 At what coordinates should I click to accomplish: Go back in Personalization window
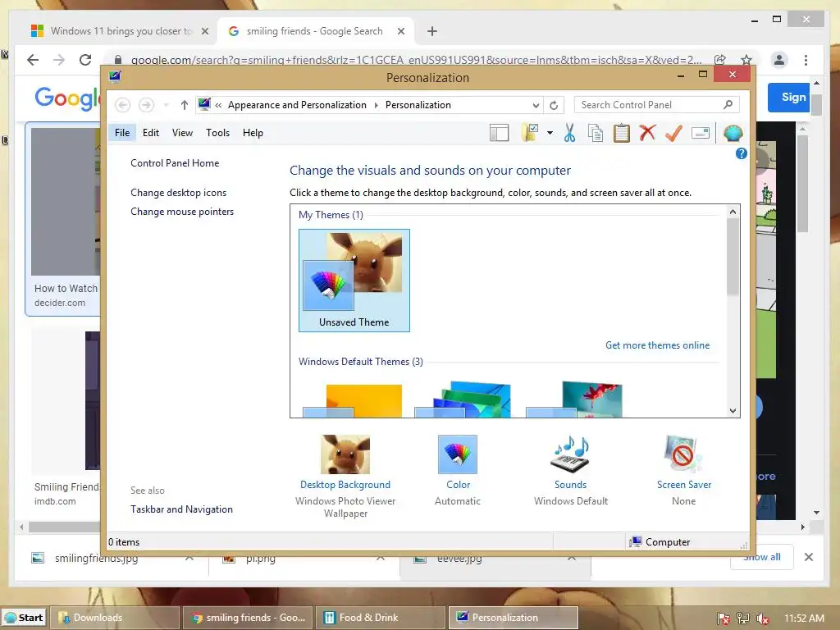coord(123,105)
